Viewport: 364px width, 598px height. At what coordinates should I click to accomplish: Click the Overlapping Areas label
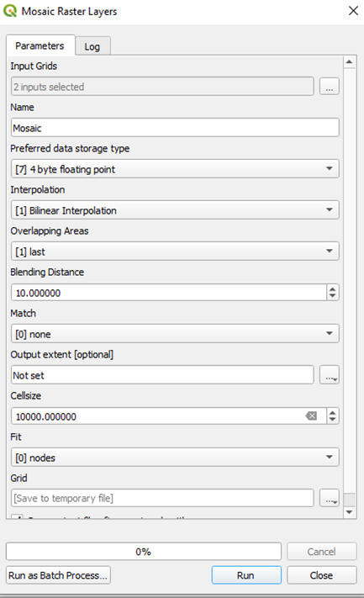(50, 230)
